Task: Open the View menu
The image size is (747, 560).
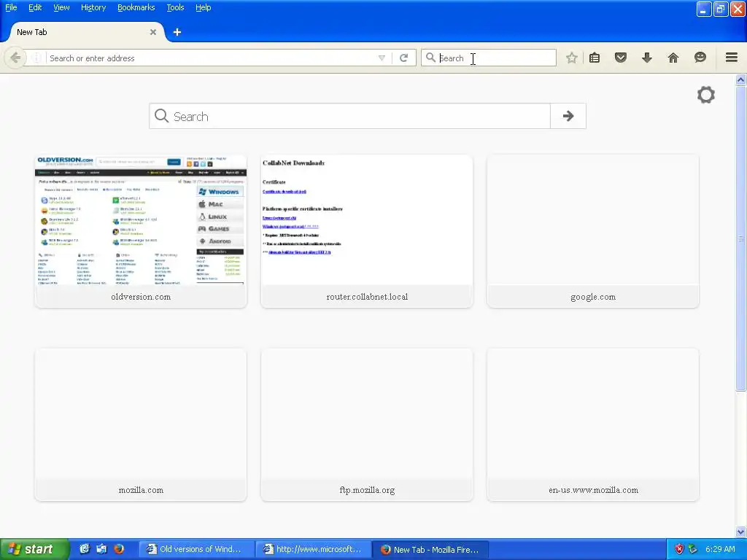Action: (61, 7)
